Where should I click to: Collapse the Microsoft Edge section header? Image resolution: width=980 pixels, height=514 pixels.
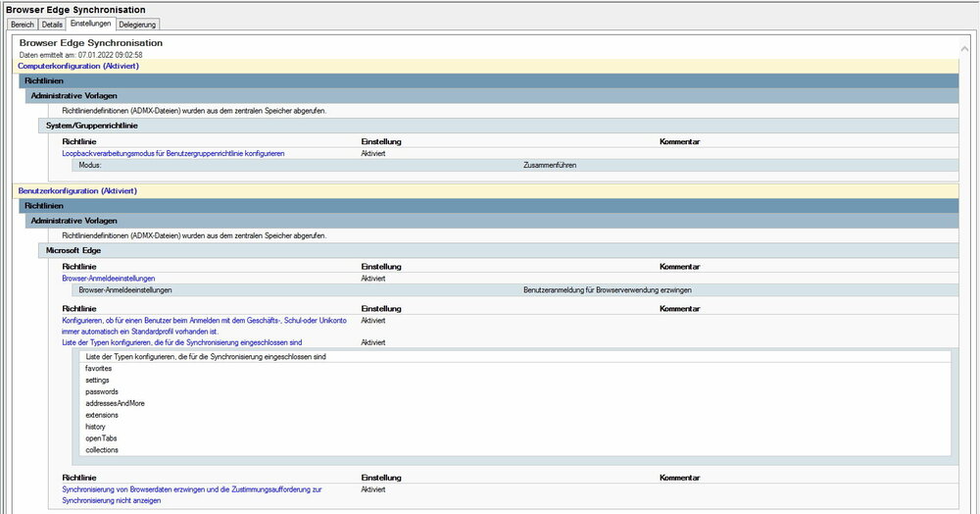(x=71, y=250)
